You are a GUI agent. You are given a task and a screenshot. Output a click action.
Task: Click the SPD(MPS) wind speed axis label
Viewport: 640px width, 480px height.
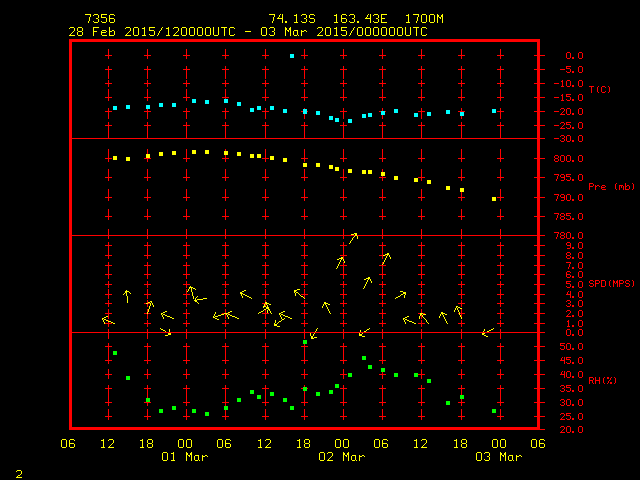click(x=608, y=284)
